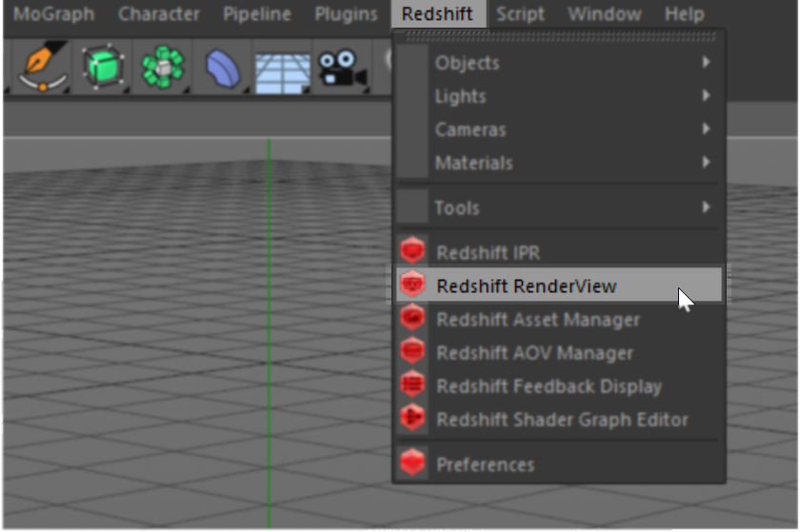800x532 pixels.
Task: Open Redshift Preferences entry
Action: tap(559, 464)
